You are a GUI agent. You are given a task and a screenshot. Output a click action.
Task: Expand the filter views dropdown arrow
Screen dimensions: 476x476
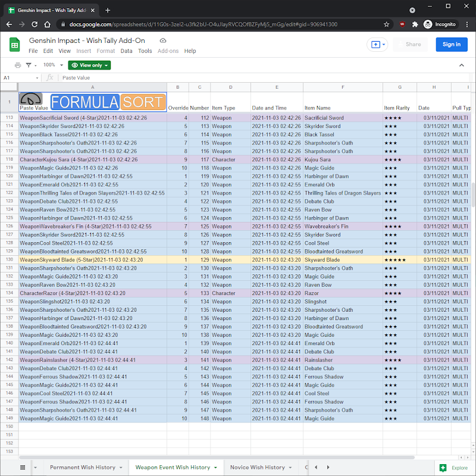tap(36, 65)
